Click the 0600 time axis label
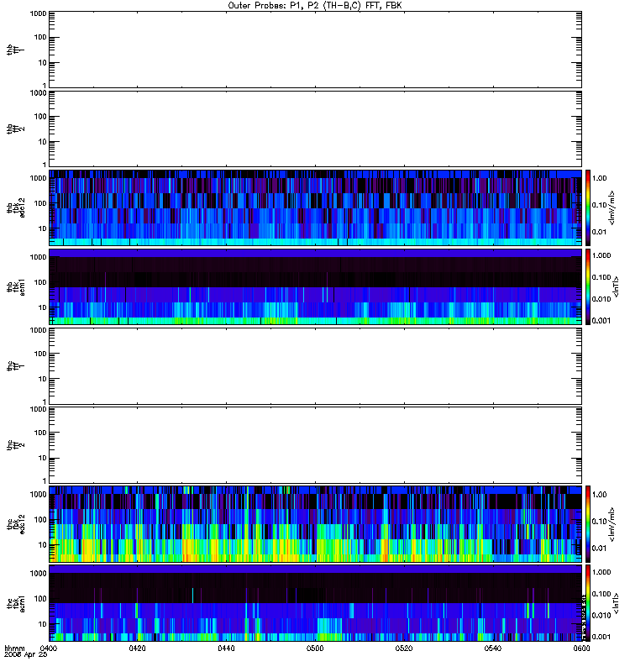This screenshot has width=630, height=672. pos(581,648)
